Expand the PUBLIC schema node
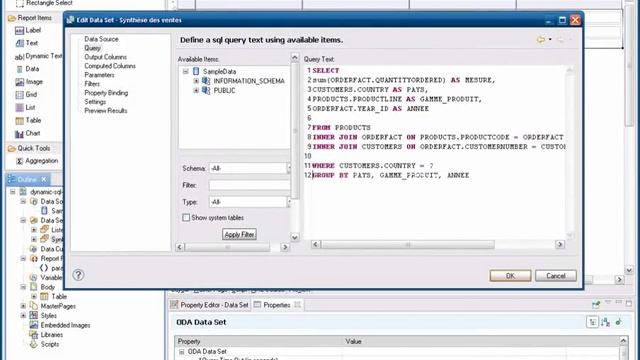The height and width of the screenshot is (360, 640). coord(196,90)
